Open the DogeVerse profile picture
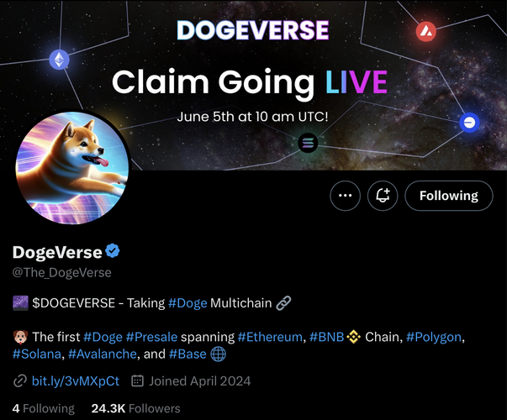This screenshot has height=420, width=507. coord(72,168)
